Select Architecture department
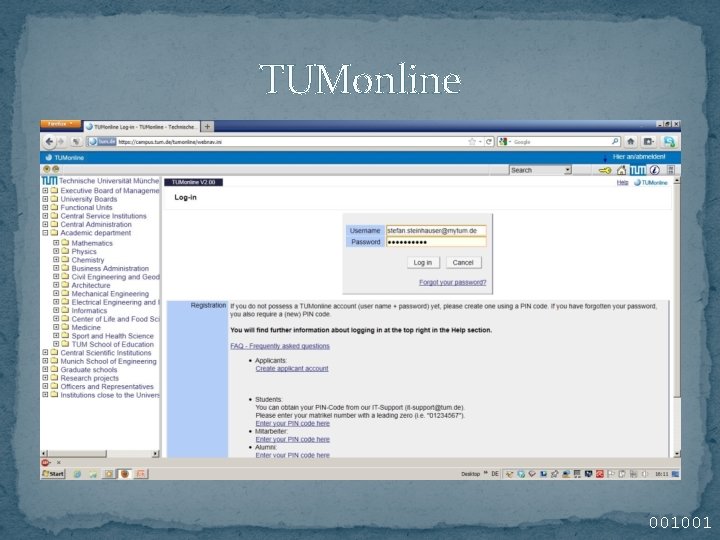 coord(90,285)
